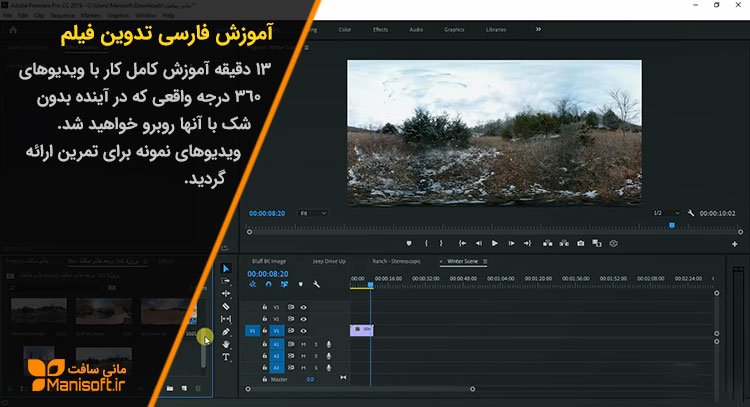Switch to Audio workspace tab
Viewport: 750px width, 407px height.
pos(416,30)
